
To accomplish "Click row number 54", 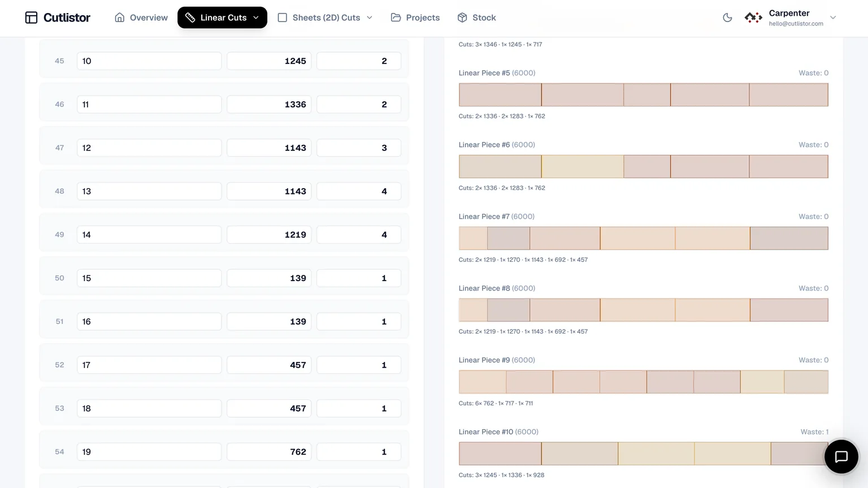I will click(x=59, y=452).
